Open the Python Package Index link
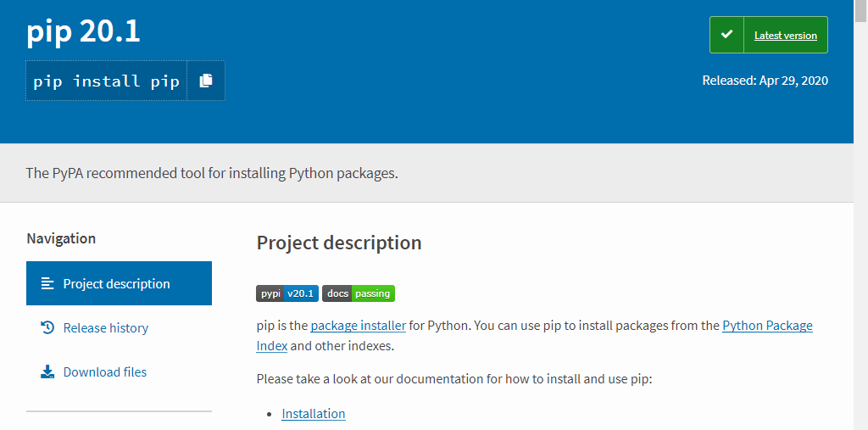This screenshot has width=868, height=430. click(766, 326)
